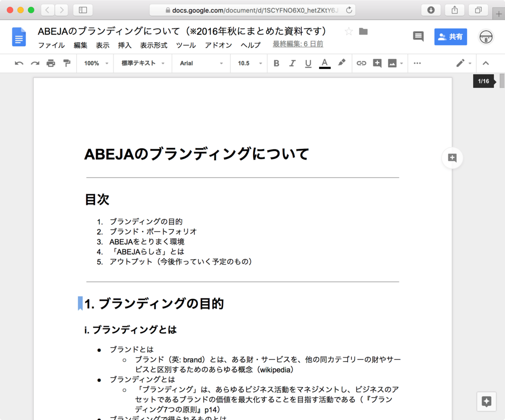The image size is (505, 420).
Task: Show Safari downloads
Action: pyautogui.click(x=431, y=10)
